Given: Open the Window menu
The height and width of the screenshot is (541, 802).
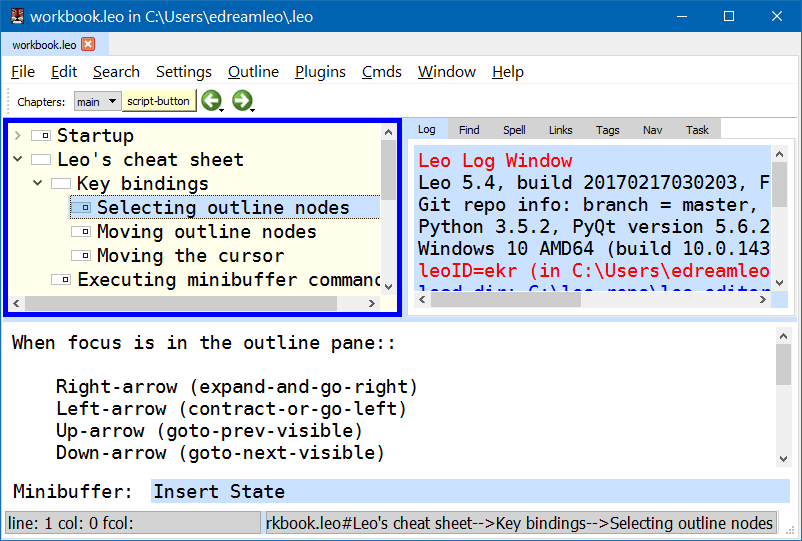Looking at the screenshot, I should point(447,72).
